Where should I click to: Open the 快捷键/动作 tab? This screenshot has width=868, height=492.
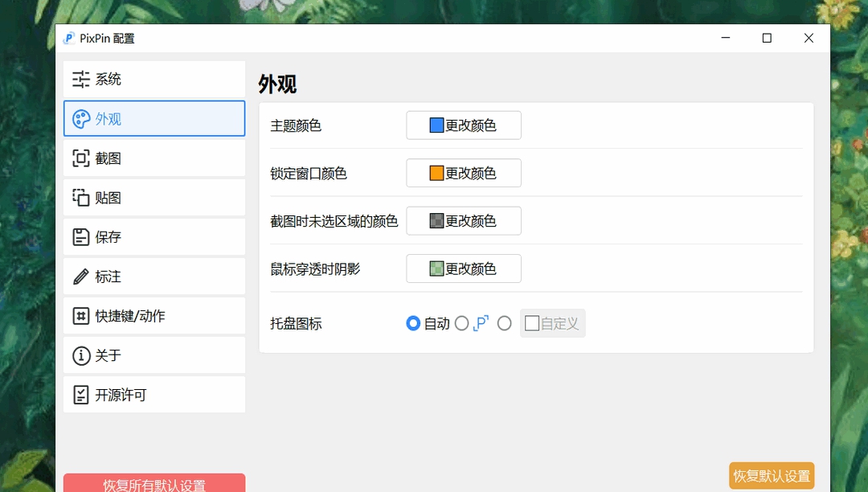[154, 316]
